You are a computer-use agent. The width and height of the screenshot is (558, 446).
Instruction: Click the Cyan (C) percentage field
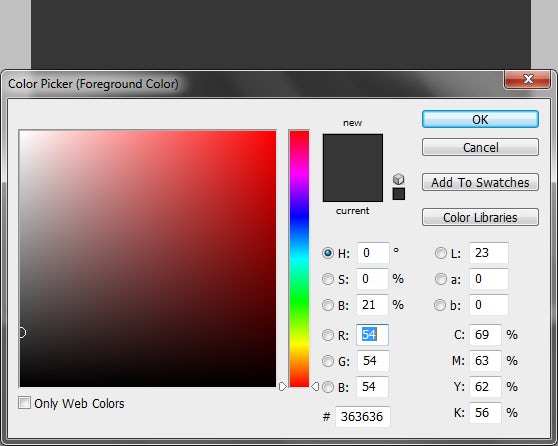[x=485, y=335]
